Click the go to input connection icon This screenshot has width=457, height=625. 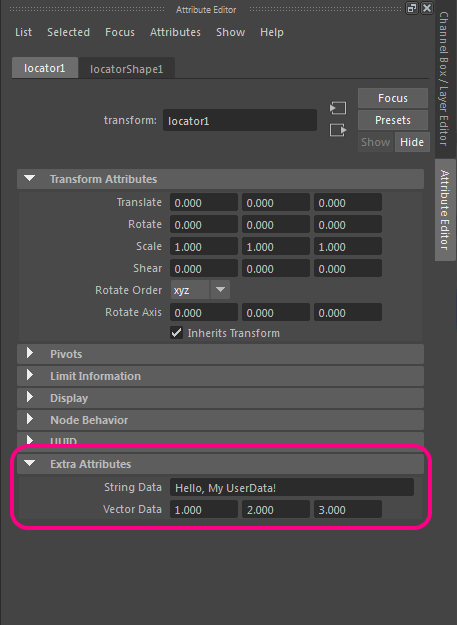[x=338, y=108]
